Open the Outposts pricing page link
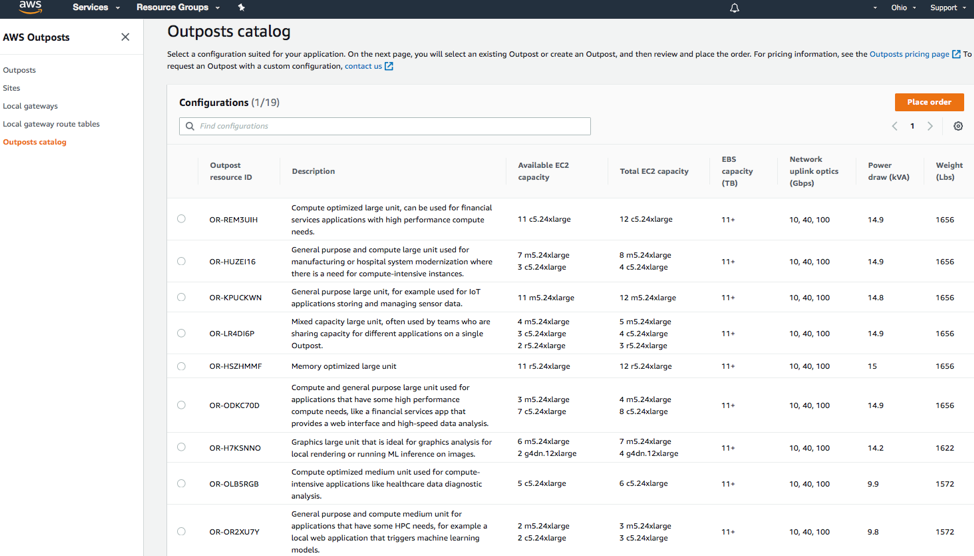This screenshot has width=974, height=556. (909, 54)
